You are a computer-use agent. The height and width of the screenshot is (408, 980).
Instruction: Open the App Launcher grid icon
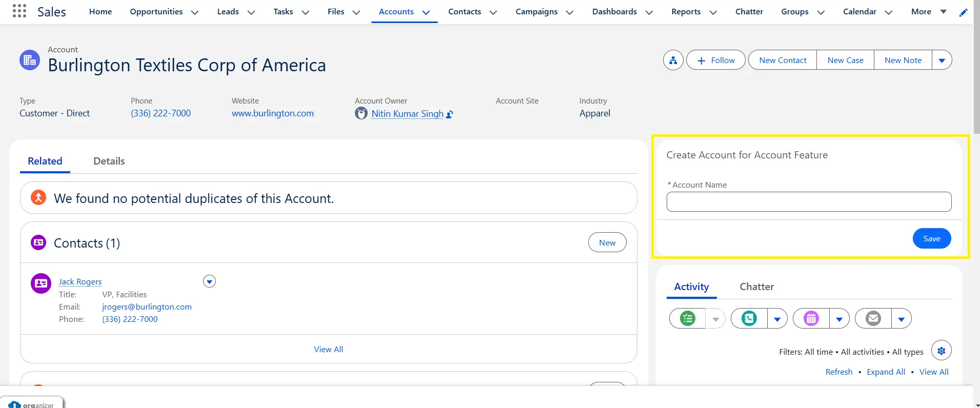[19, 11]
